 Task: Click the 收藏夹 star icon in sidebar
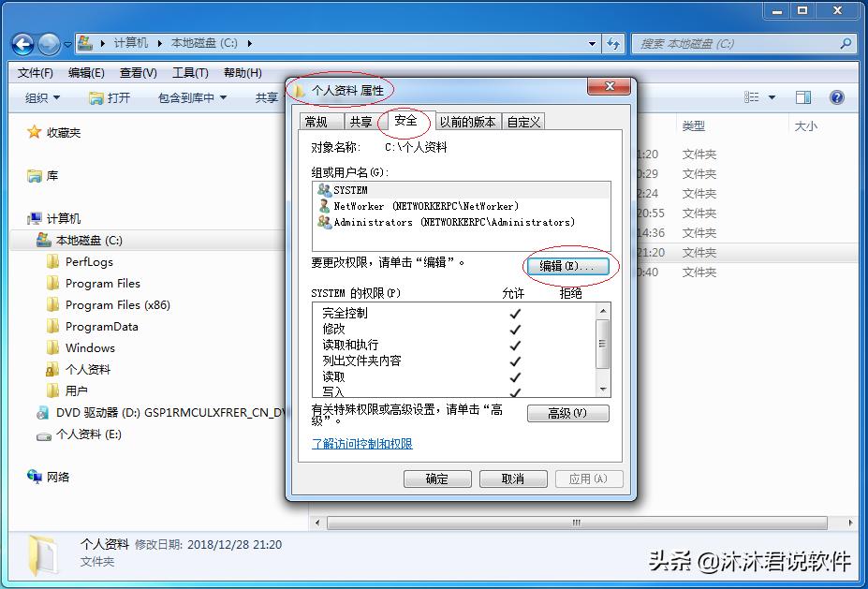[32, 131]
